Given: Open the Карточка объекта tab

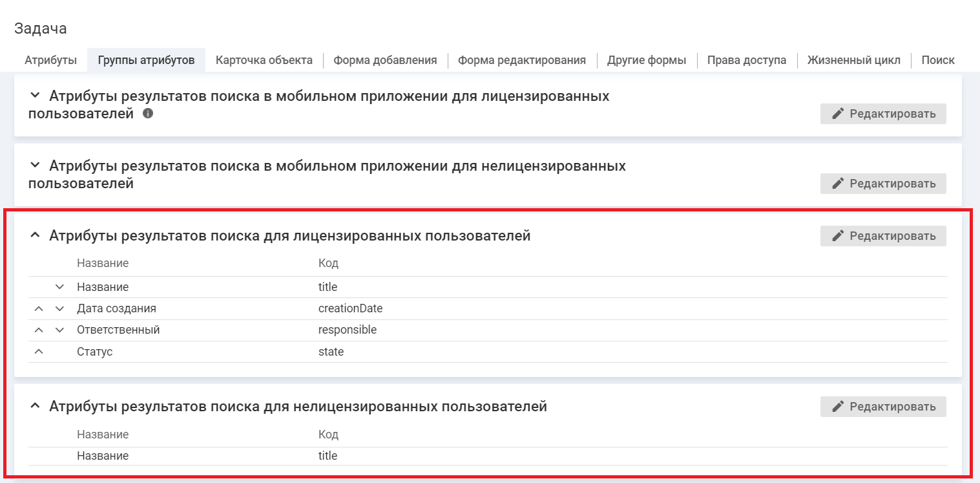Looking at the screenshot, I should (x=264, y=60).
